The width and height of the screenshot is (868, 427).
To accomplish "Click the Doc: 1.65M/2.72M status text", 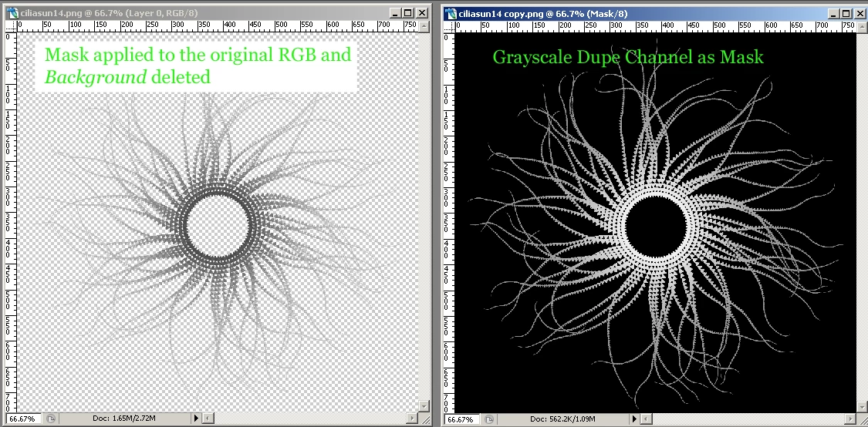I will click(x=123, y=419).
